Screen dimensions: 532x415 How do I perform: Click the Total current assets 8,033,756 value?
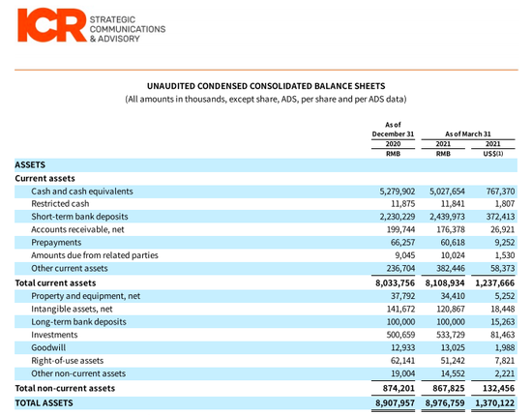pyautogui.click(x=395, y=283)
